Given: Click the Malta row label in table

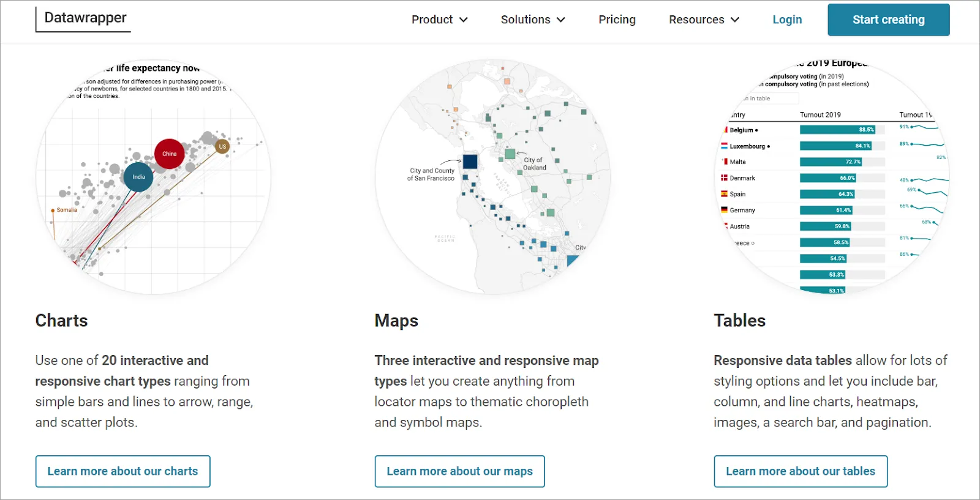Looking at the screenshot, I should [x=737, y=162].
